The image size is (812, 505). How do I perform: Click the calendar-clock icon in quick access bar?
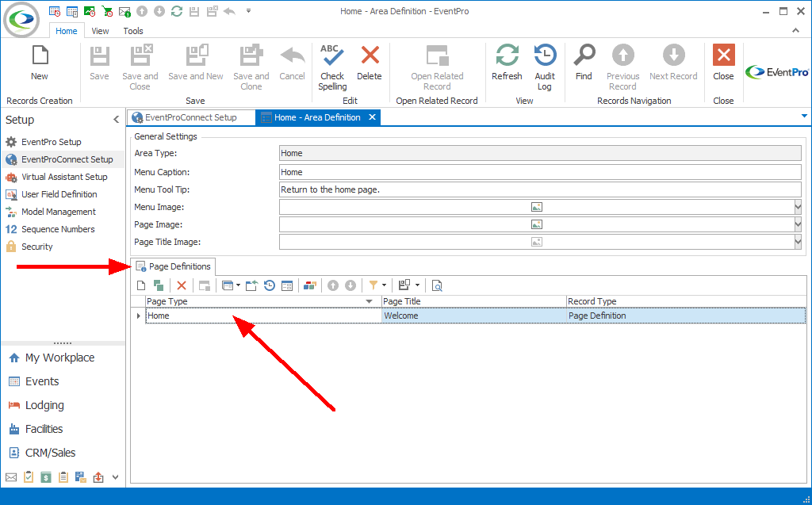55,11
